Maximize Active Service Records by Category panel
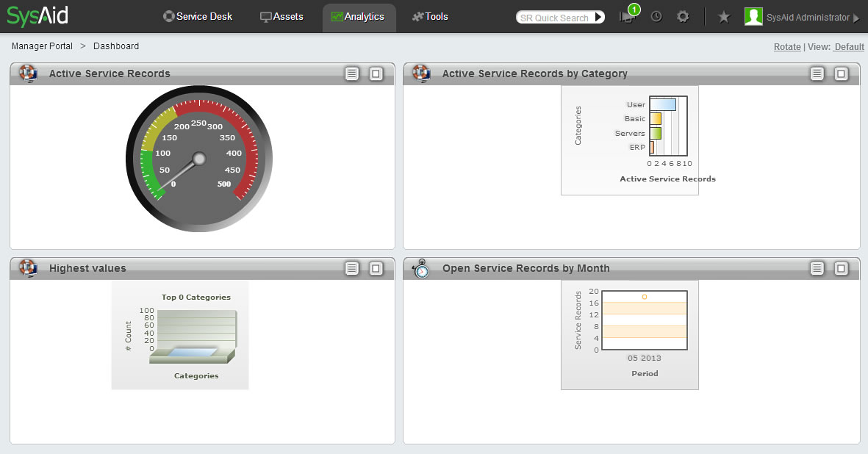Screen dimensions: 868x454 842,73
